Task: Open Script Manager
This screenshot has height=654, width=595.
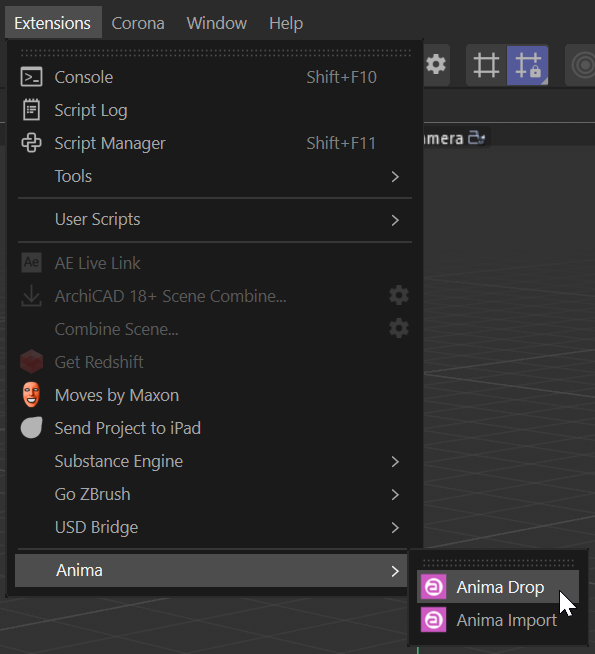Action: point(215,143)
